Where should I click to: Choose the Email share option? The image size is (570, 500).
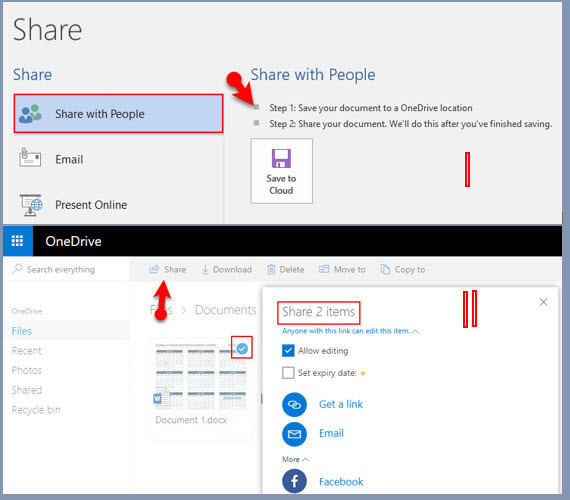click(x=118, y=159)
